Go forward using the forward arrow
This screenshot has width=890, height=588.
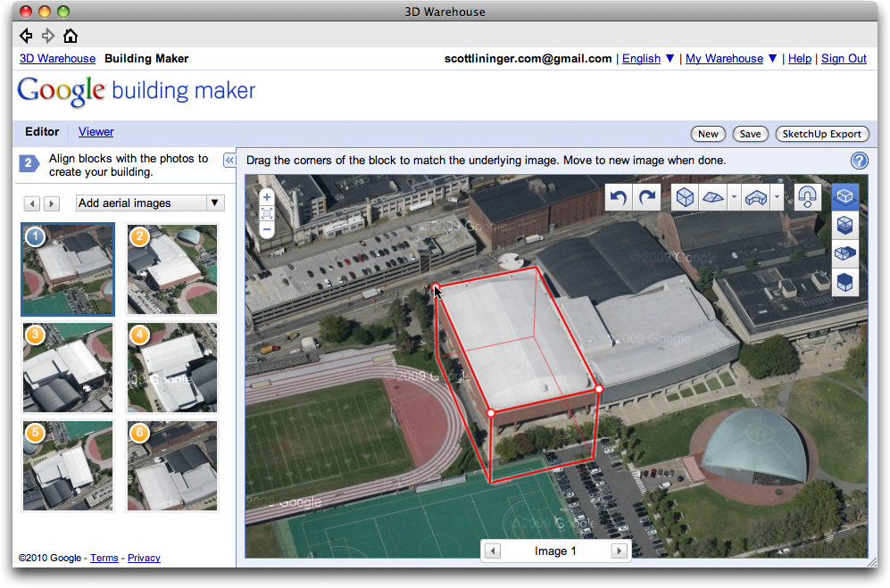[x=48, y=36]
